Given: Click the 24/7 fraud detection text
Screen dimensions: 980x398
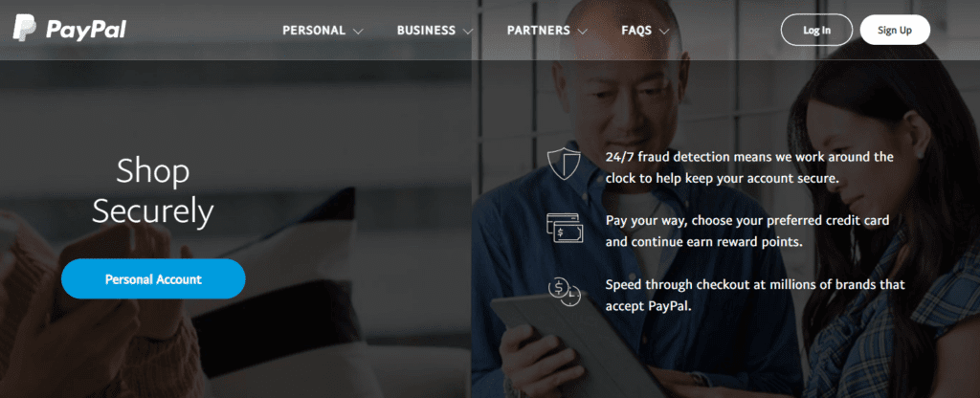Looking at the screenshot, I should coord(749,167).
